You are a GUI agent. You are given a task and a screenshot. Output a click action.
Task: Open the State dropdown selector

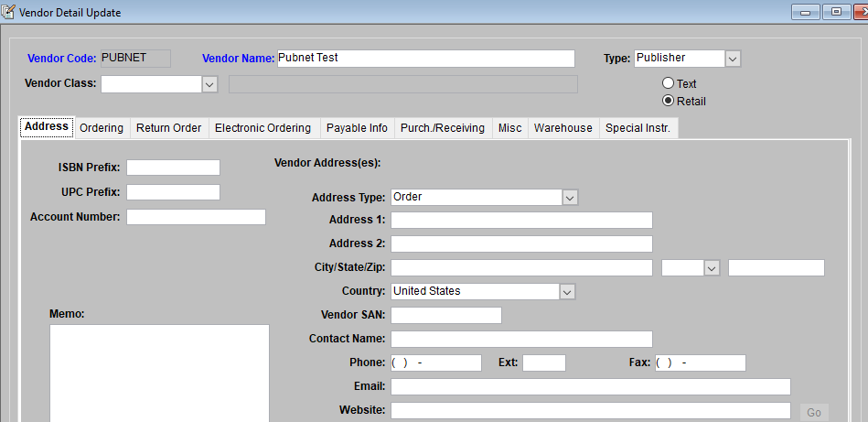point(712,267)
